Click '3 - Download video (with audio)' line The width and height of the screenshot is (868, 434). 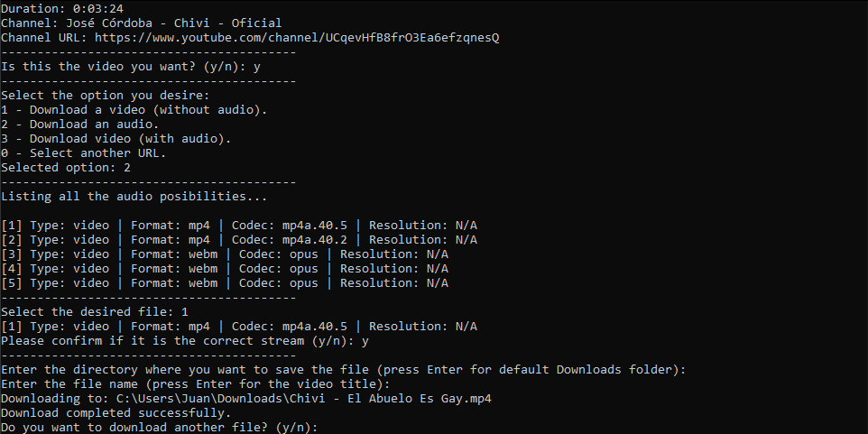click(116, 138)
